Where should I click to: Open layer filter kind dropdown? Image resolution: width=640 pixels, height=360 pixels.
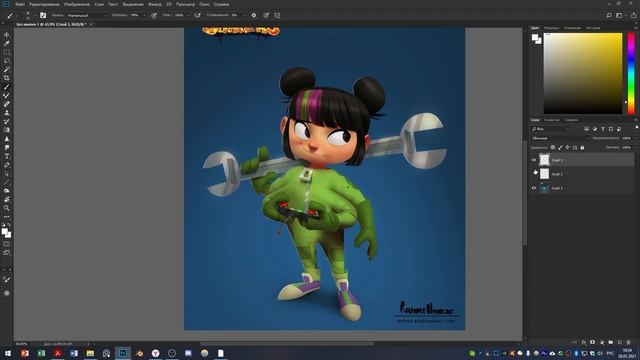coord(551,129)
